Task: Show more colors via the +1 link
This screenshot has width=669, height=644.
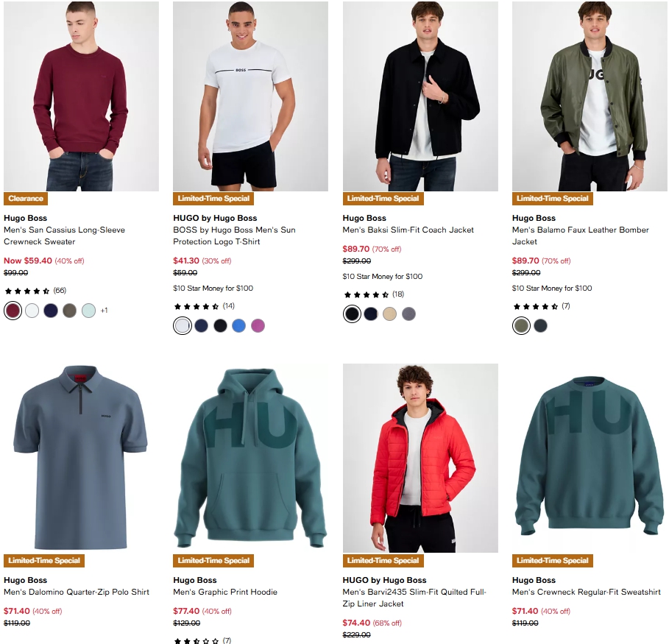Action: 104,311
